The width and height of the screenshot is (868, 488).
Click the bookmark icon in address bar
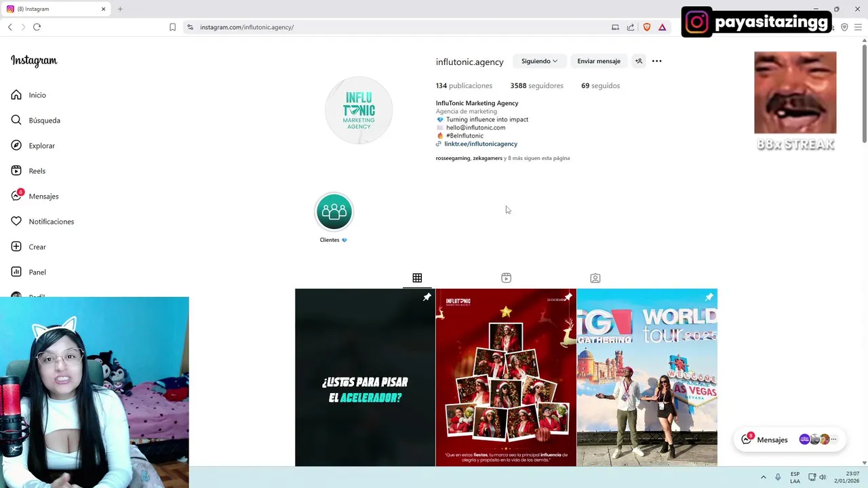[x=172, y=27]
